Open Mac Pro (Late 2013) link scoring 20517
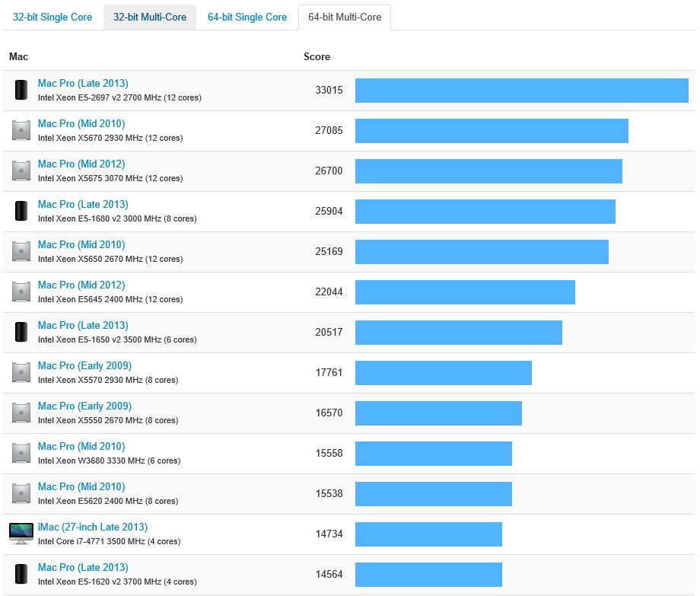This screenshot has width=700, height=596. pos(83,326)
